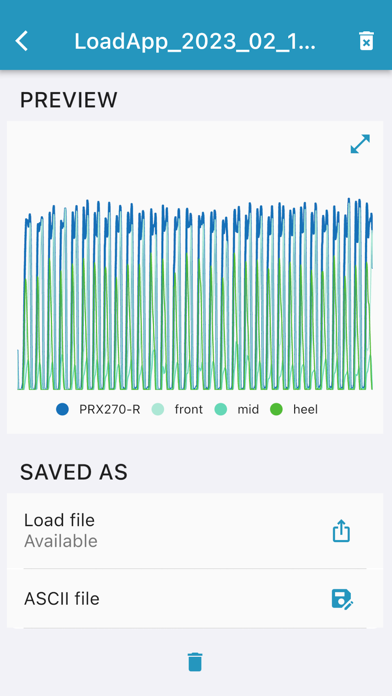Tap the PREVIEW section heading

[x=69, y=100]
